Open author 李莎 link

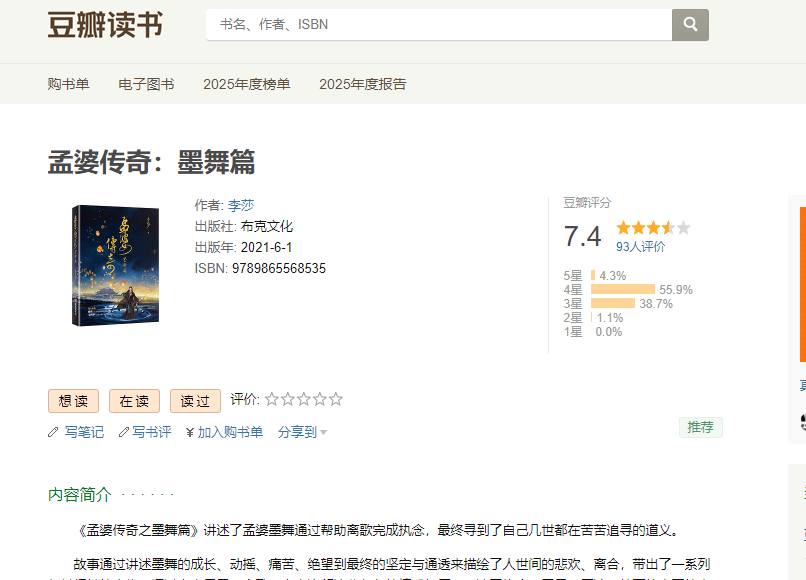[241, 205]
